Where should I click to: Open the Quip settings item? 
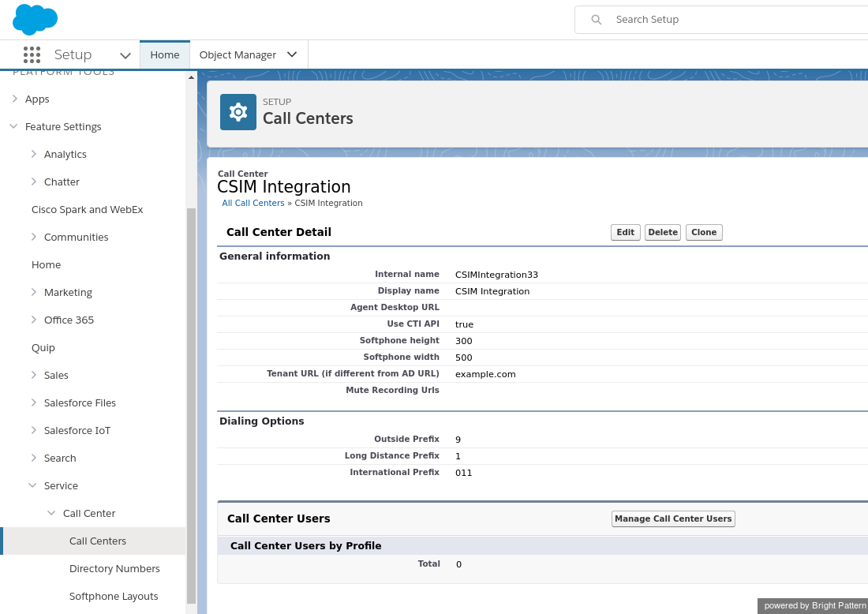click(x=43, y=348)
